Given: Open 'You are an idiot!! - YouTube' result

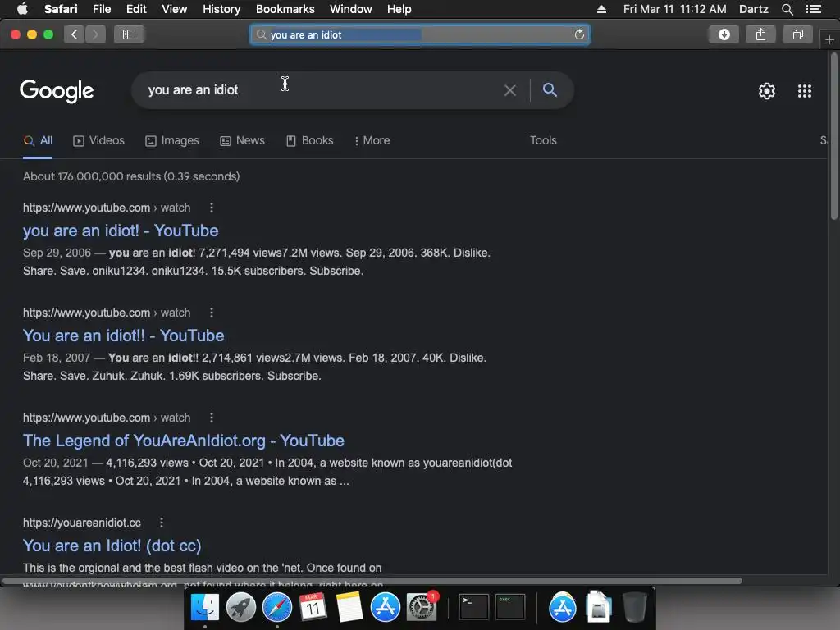Looking at the screenshot, I should [x=123, y=336].
